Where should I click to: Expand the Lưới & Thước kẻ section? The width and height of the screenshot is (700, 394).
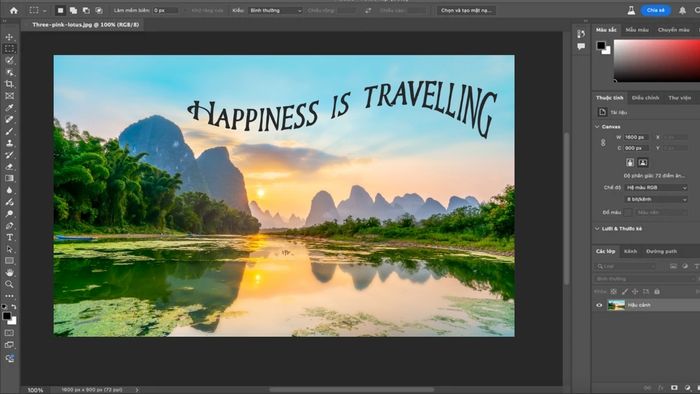[597, 228]
